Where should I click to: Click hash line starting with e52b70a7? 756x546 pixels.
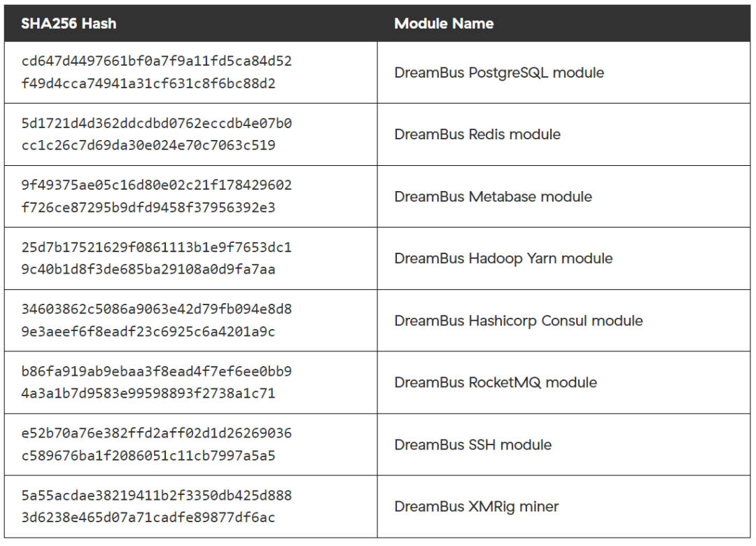pyautogui.click(x=157, y=433)
